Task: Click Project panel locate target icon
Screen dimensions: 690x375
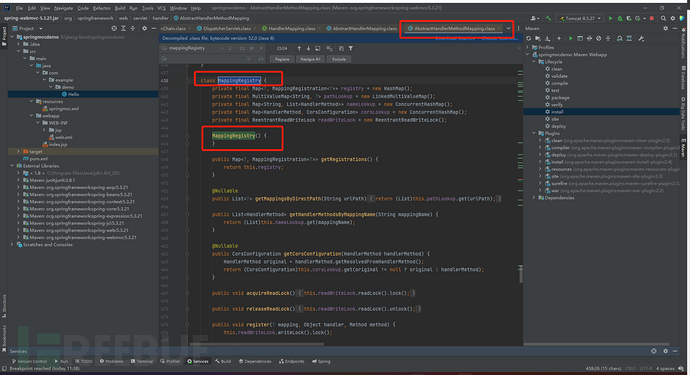Action: [114, 28]
